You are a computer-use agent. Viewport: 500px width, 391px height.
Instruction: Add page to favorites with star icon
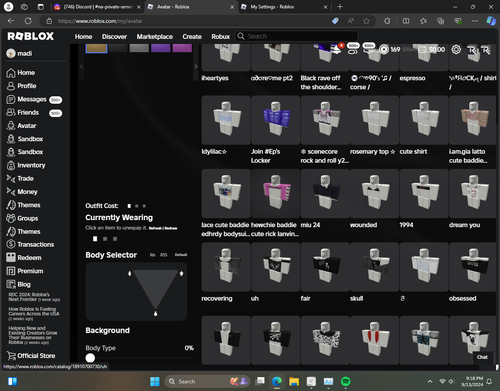click(x=366, y=21)
